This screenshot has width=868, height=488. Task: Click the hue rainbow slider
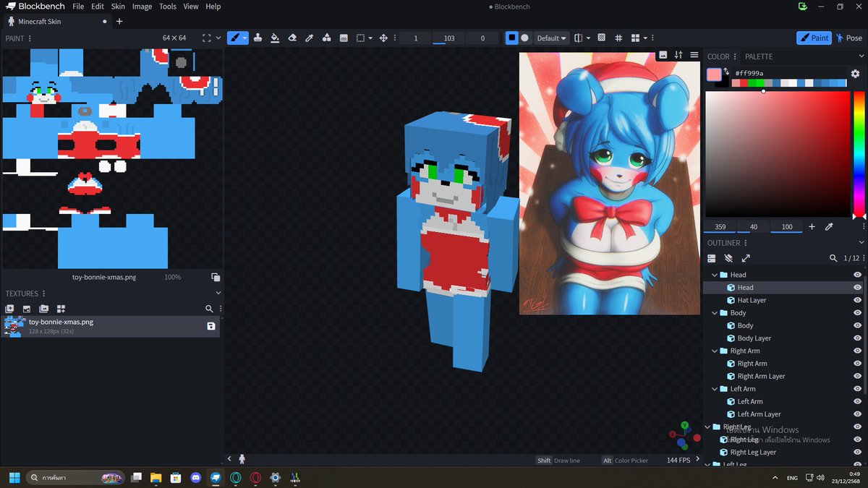(859, 153)
